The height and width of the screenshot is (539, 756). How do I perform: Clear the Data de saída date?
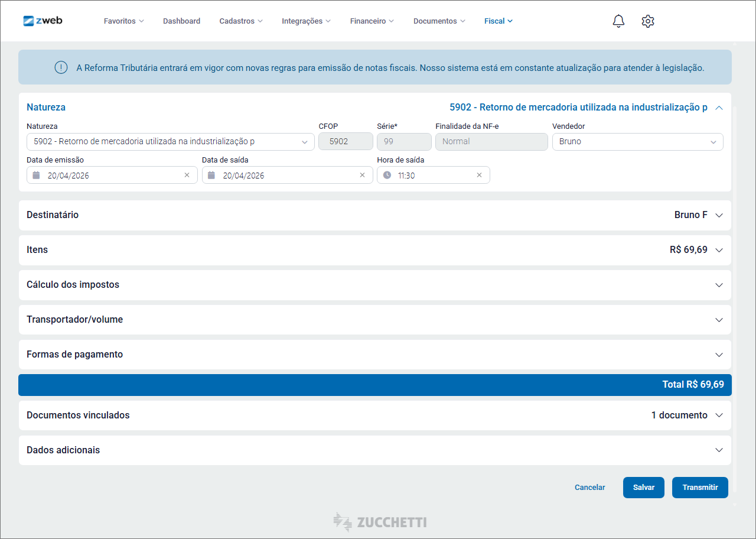tap(362, 176)
